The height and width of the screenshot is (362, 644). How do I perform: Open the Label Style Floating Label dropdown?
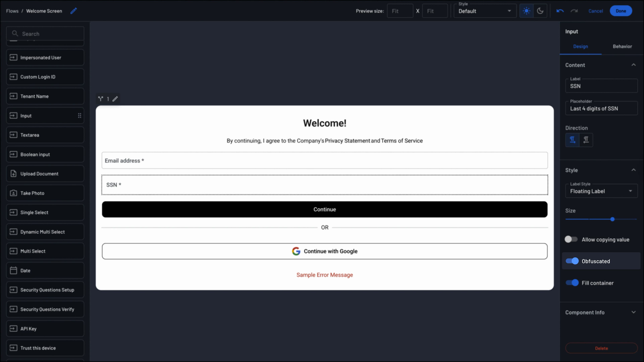tap(601, 191)
